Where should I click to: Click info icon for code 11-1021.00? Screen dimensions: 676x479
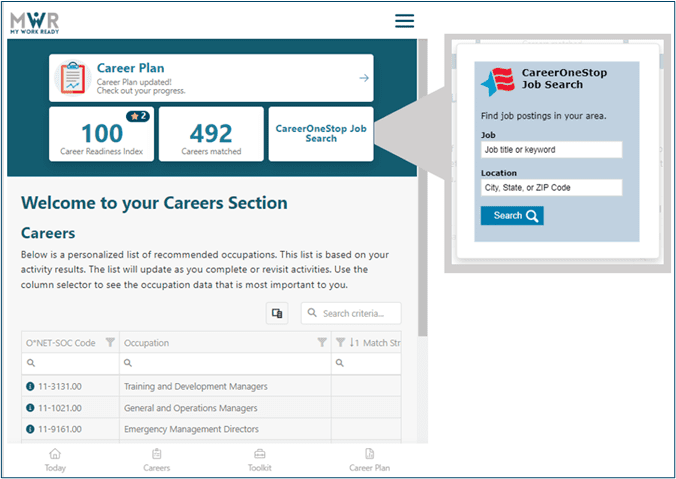[x=30, y=408]
